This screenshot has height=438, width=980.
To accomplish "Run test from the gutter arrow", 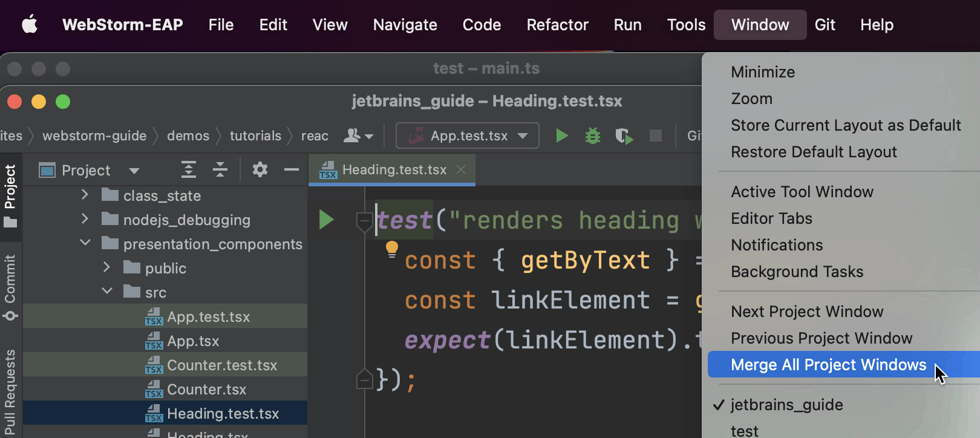I will (326, 220).
